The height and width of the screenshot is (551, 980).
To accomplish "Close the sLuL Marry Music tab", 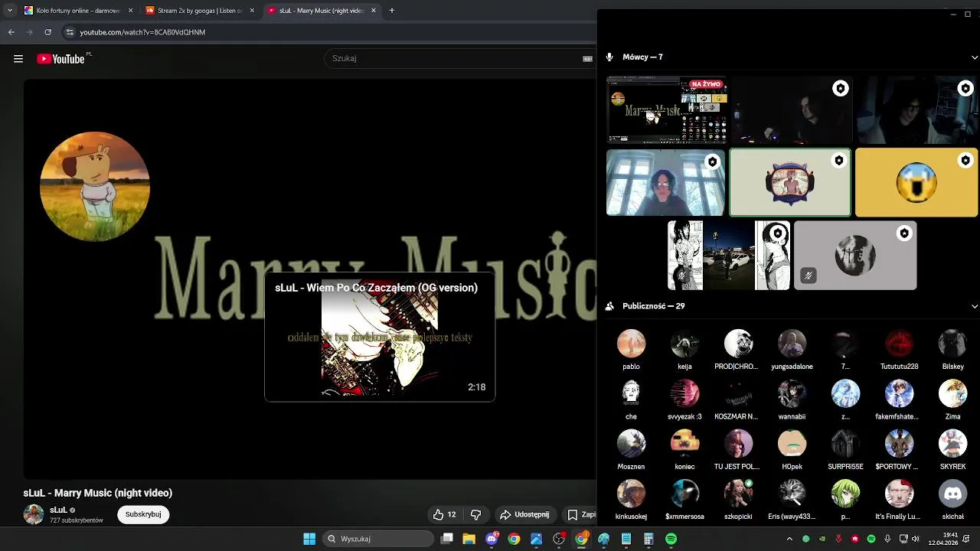I will [x=374, y=11].
